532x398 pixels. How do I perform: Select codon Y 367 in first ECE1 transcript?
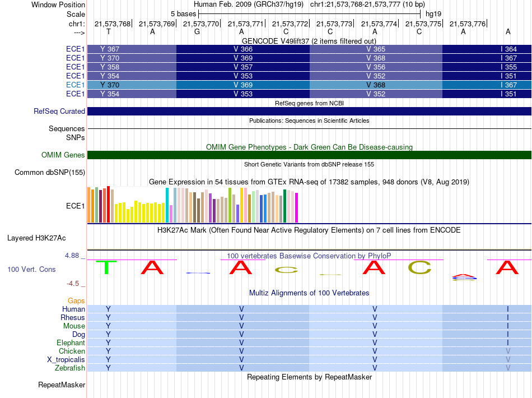coord(110,49)
